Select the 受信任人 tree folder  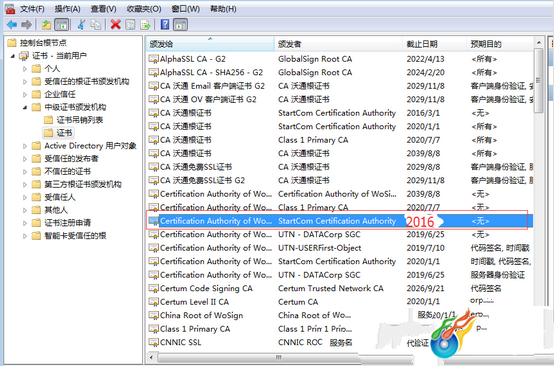60,197
